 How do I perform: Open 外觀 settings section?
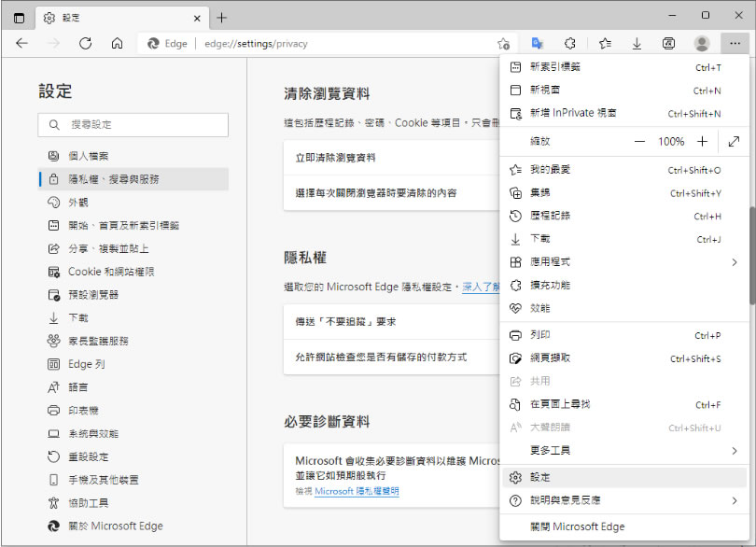click(133, 203)
